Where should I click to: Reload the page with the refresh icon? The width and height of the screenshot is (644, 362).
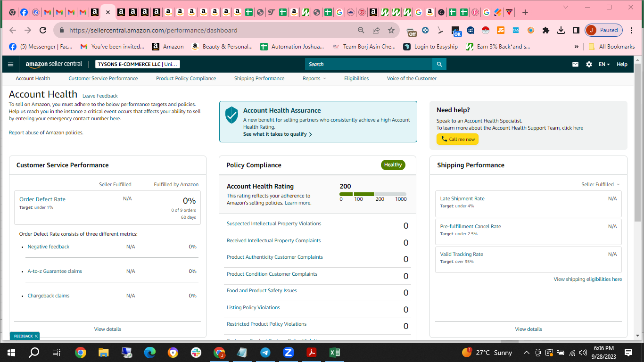pos(43,30)
